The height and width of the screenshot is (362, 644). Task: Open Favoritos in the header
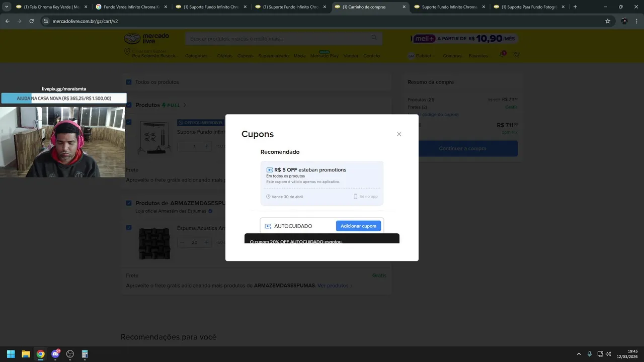click(x=478, y=56)
